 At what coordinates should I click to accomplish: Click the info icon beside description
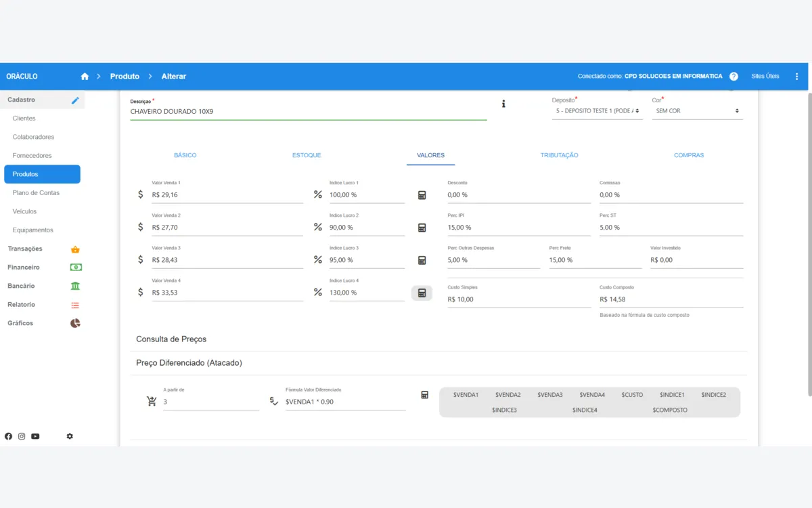[503, 104]
